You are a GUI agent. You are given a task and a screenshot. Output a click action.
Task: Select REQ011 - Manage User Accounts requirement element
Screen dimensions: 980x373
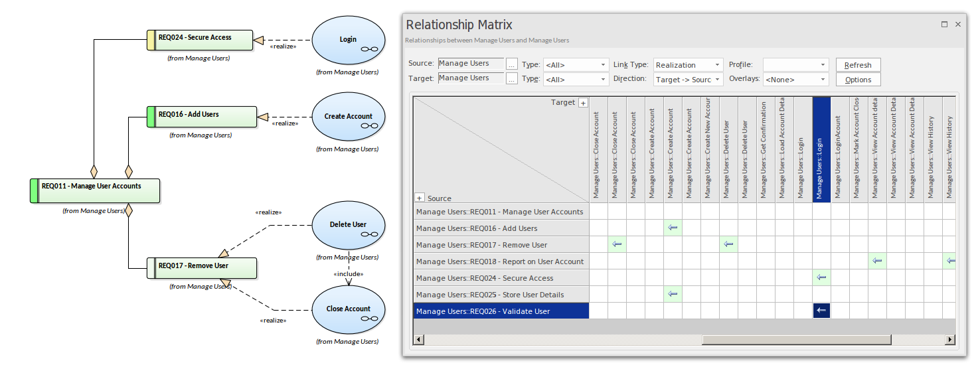(x=95, y=190)
